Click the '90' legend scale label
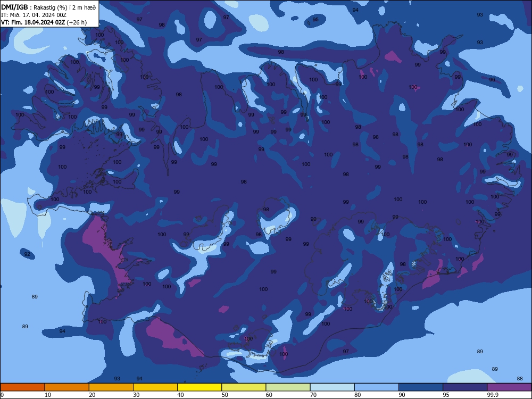 coord(402,395)
